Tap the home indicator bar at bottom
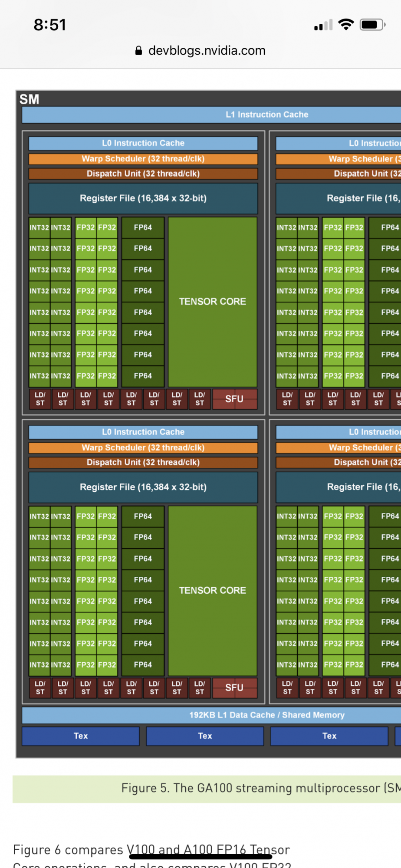 click(x=200, y=857)
